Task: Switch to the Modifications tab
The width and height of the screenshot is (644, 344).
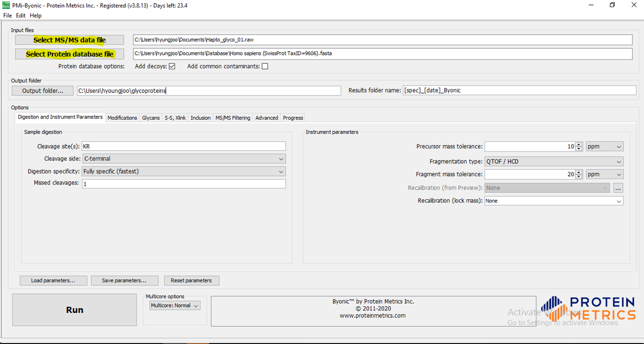Action: [122, 118]
